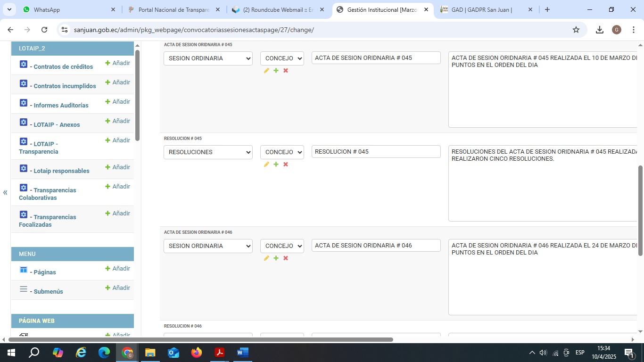Open RESOLUCIONES type dropdown
The image size is (644, 362).
[x=208, y=152]
